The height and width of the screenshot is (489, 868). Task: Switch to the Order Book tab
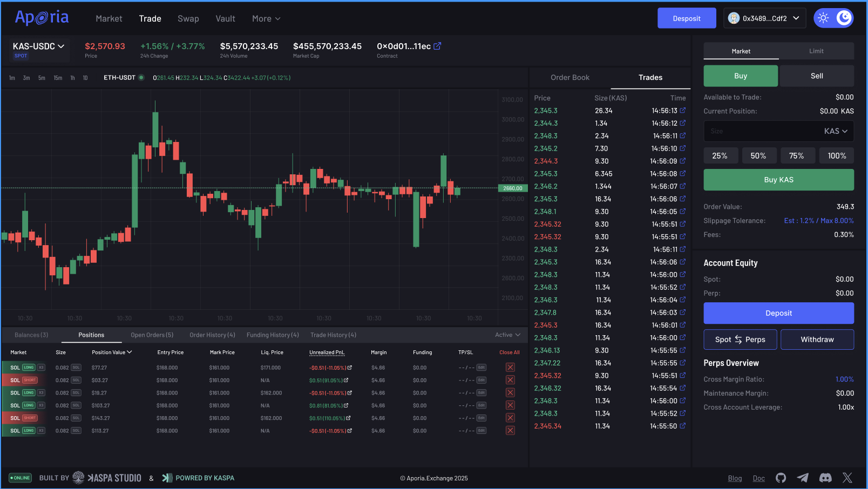(x=570, y=77)
